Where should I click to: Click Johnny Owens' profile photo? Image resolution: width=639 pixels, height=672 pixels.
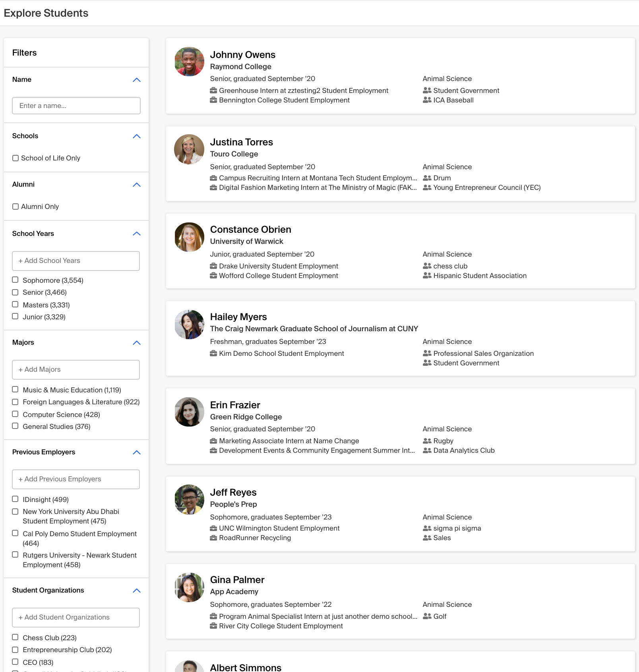click(189, 62)
